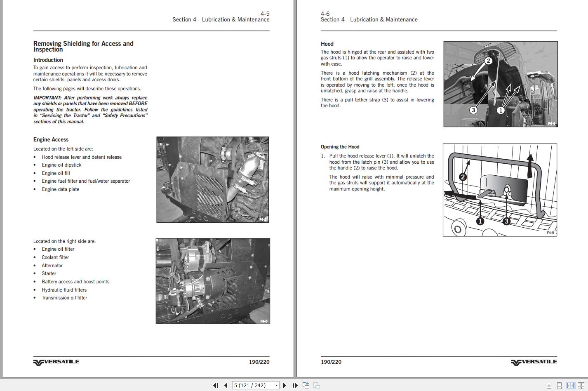
Task: Click the 'Opening the Hood' heading
Action: pyautogui.click(x=340, y=147)
